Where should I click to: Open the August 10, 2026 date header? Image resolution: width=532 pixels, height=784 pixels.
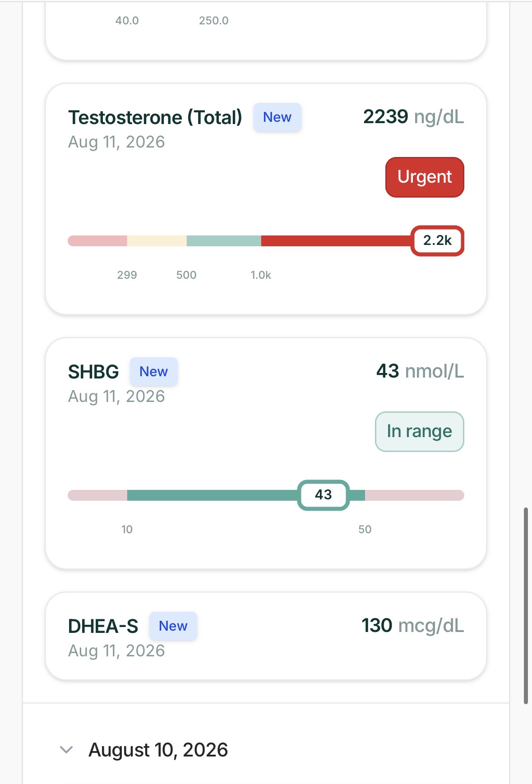(x=158, y=750)
